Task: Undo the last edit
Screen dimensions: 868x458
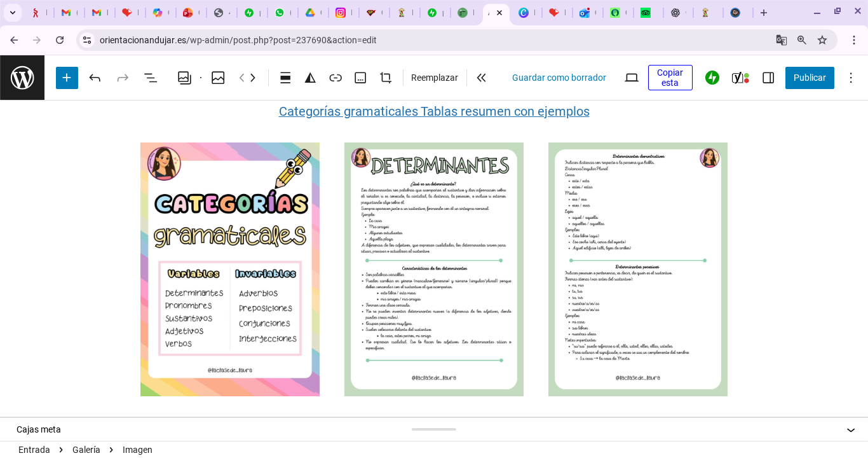Action: click(x=95, y=78)
